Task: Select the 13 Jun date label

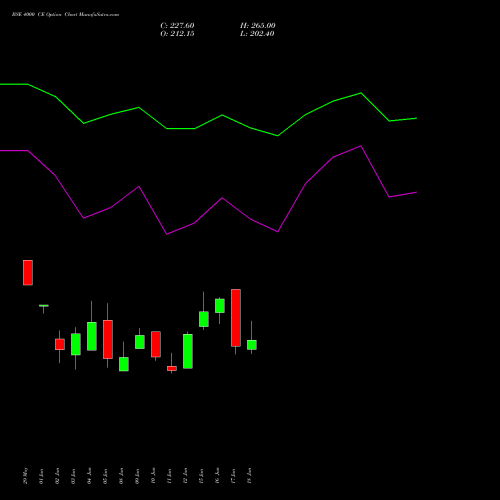Action: (x=201, y=476)
